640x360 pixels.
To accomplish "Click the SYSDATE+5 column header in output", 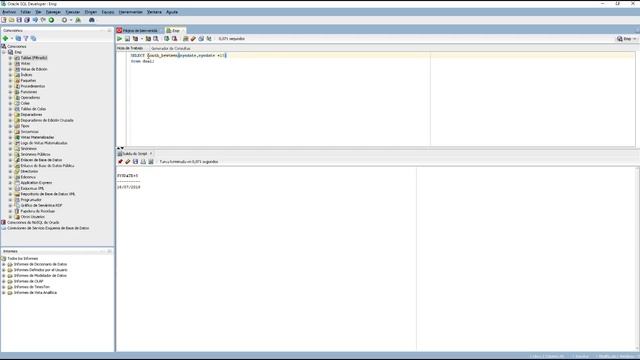I will [127, 176].
